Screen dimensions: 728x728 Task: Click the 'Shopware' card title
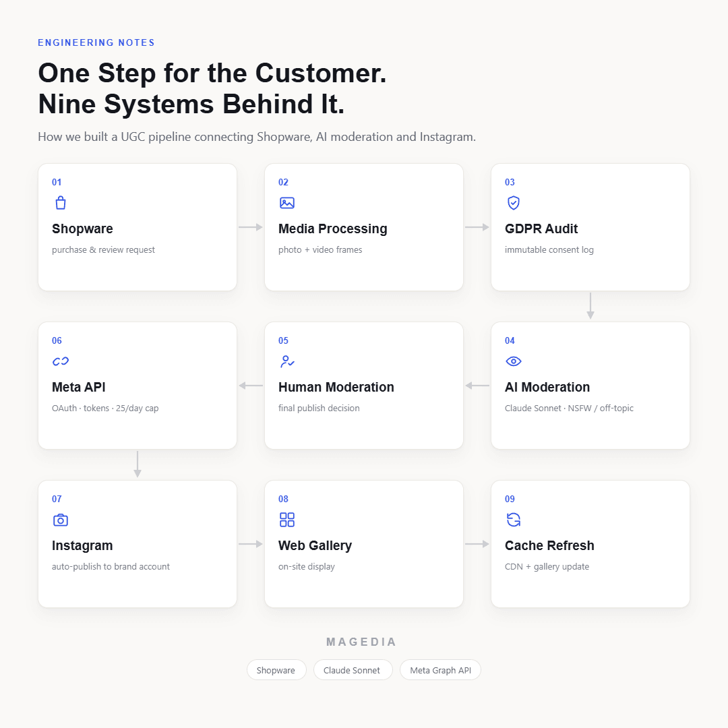coord(82,229)
